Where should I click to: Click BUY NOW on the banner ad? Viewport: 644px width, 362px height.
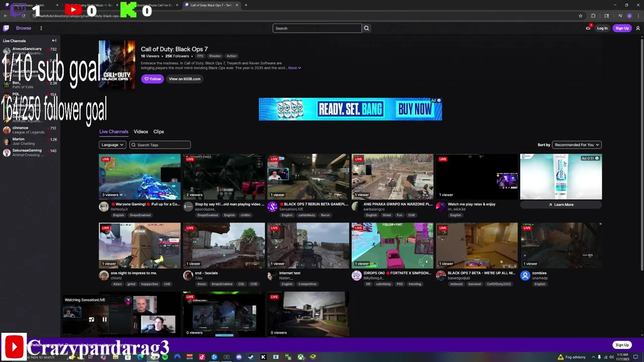[415, 109]
